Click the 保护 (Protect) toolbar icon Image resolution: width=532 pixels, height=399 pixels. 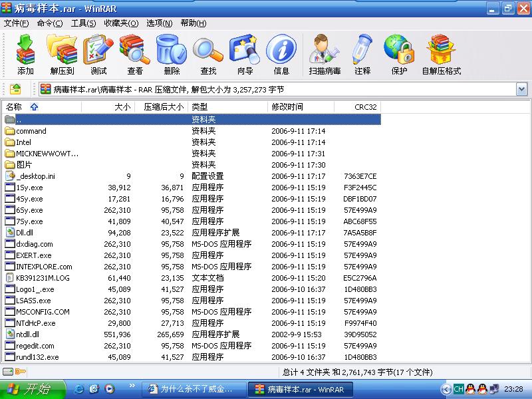399,49
